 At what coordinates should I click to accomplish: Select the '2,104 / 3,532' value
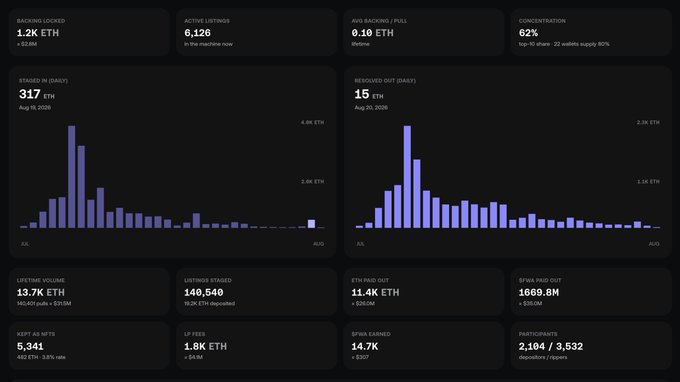pyautogui.click(x=551, y=346)
